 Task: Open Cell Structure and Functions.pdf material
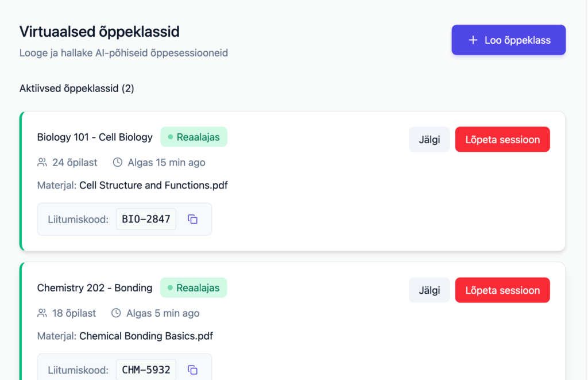tap(153, 186)
